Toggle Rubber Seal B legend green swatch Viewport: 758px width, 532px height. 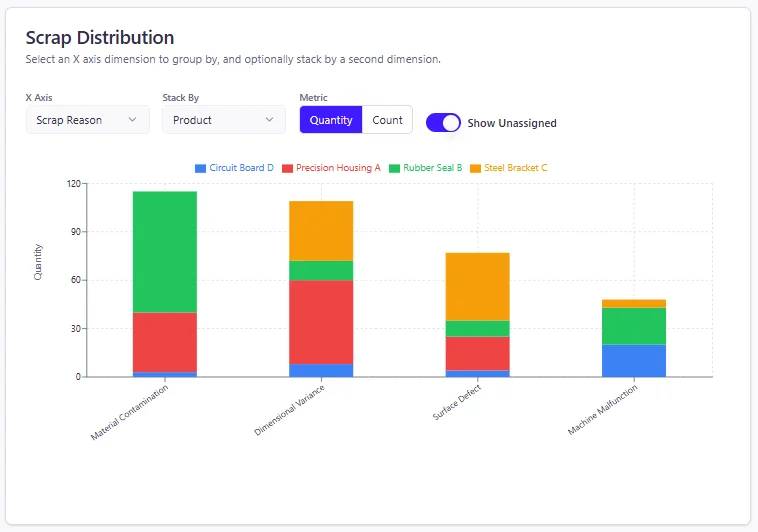[x=394, y=168]
